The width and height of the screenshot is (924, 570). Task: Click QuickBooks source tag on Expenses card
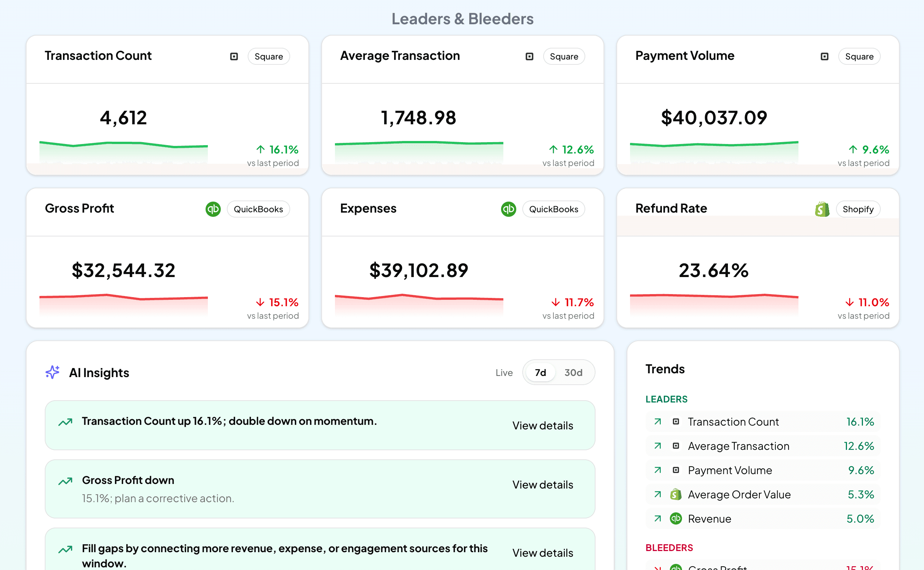(x=553, y=209)
